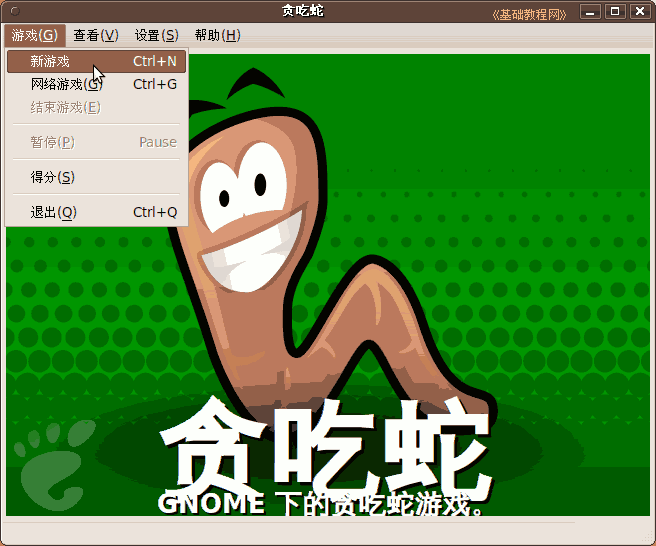
Task: Choose 退出(Q) to quit
Action: 96,212
